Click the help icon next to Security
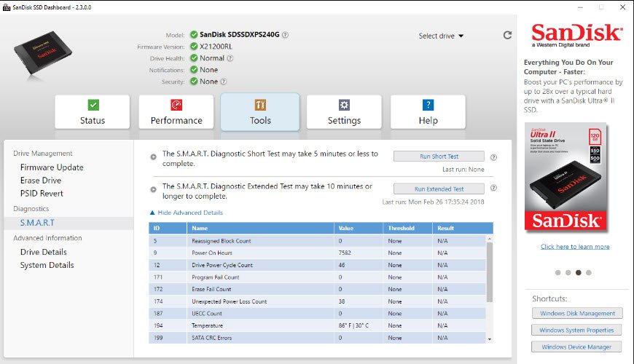Viewport: 634px width, 364px height. [x=223, y=82]
